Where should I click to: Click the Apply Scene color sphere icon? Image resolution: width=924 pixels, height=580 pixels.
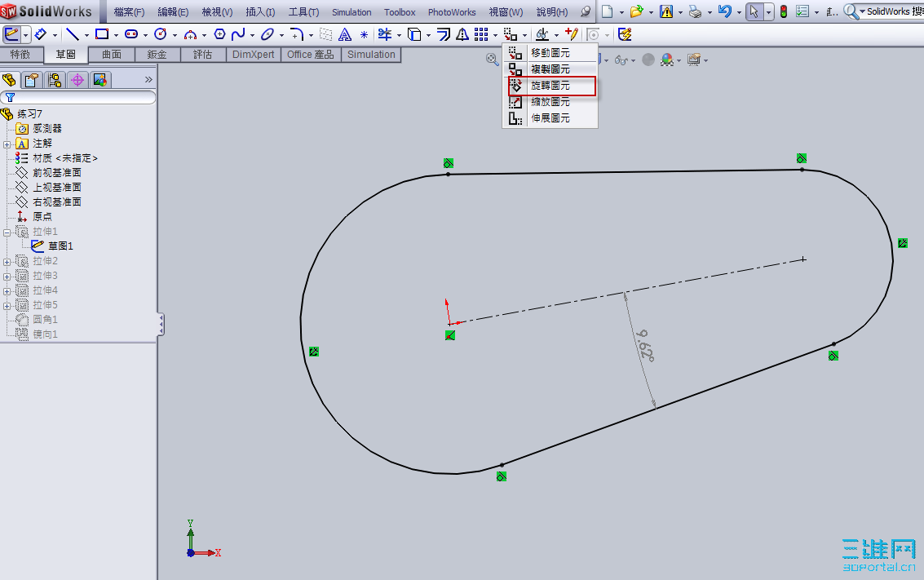pos(667,60)
